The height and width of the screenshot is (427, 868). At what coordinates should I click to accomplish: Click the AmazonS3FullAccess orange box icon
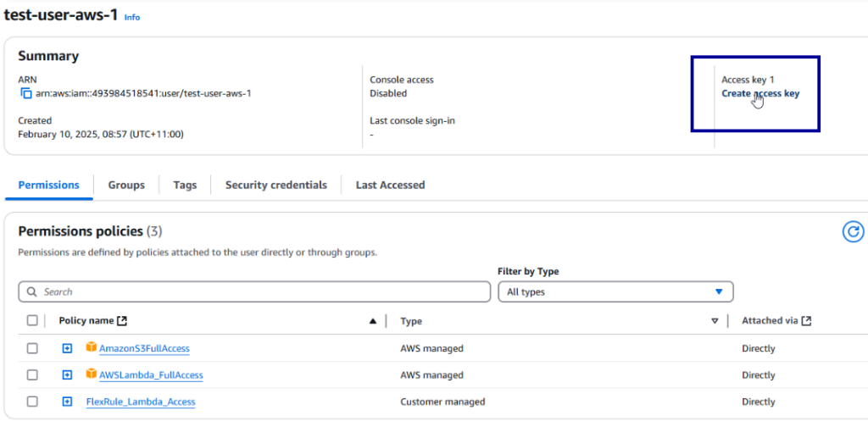point(92,347)
